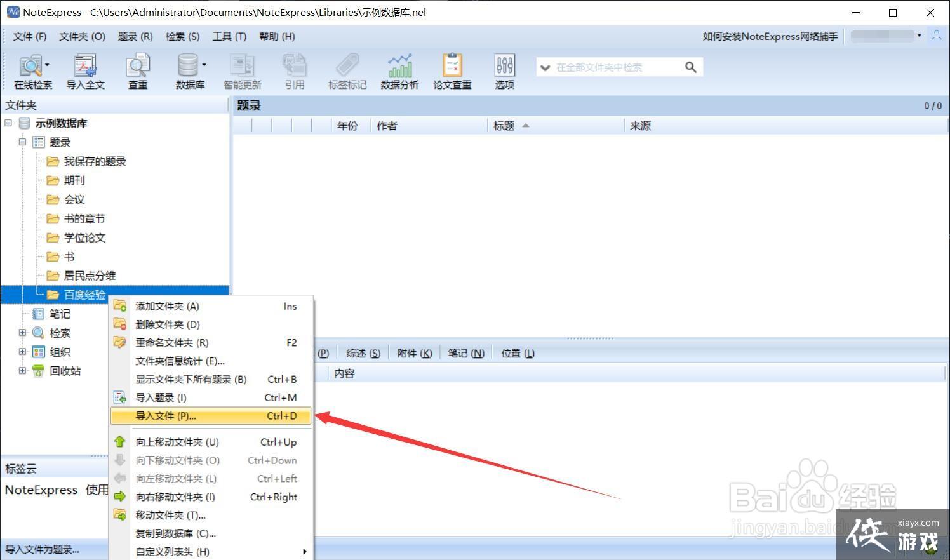This screenshot has height=560, width=950.
Task: Choose 删除文件夹 (D) from context menu
Action: pyautogui.click(x=211, y=324)
